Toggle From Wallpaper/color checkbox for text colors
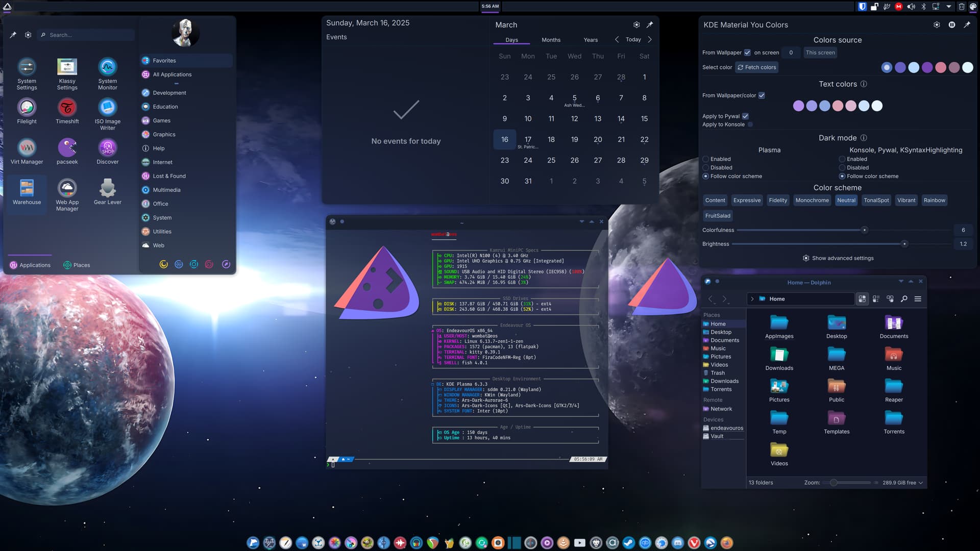The image size is (980, 551). 762,95
